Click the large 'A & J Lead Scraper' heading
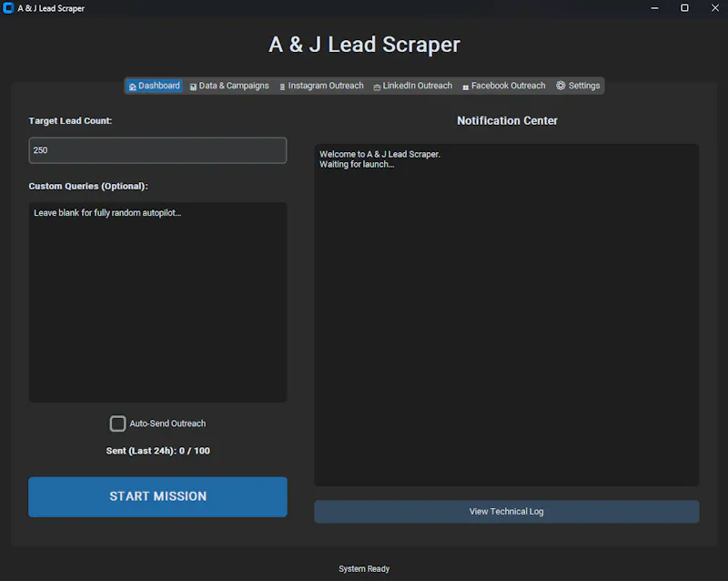This screenshot has height=581, width=728. (x=364, y=45)
